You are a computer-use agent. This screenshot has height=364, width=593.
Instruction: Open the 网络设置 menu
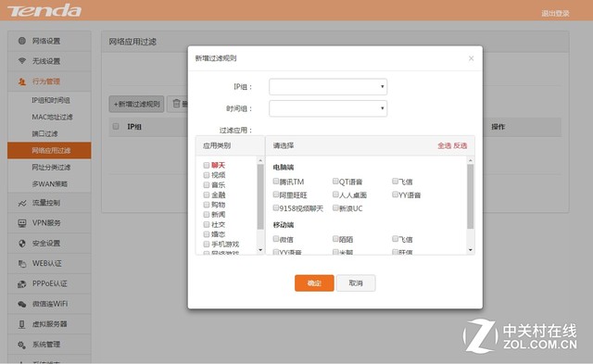[49, 41]
